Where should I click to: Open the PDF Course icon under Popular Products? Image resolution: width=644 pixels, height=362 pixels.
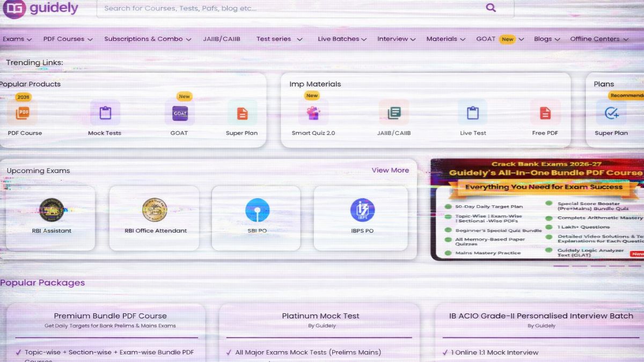pos(24,113)
